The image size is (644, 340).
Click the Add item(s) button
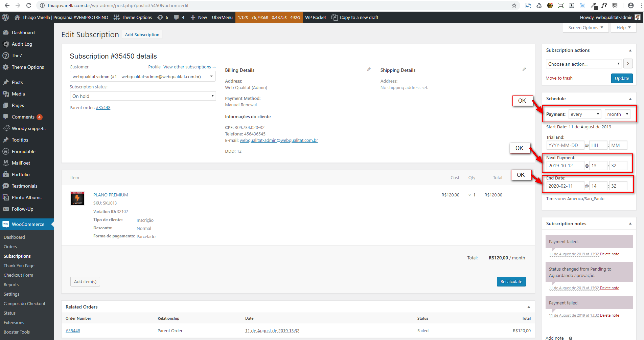[85, 281]
